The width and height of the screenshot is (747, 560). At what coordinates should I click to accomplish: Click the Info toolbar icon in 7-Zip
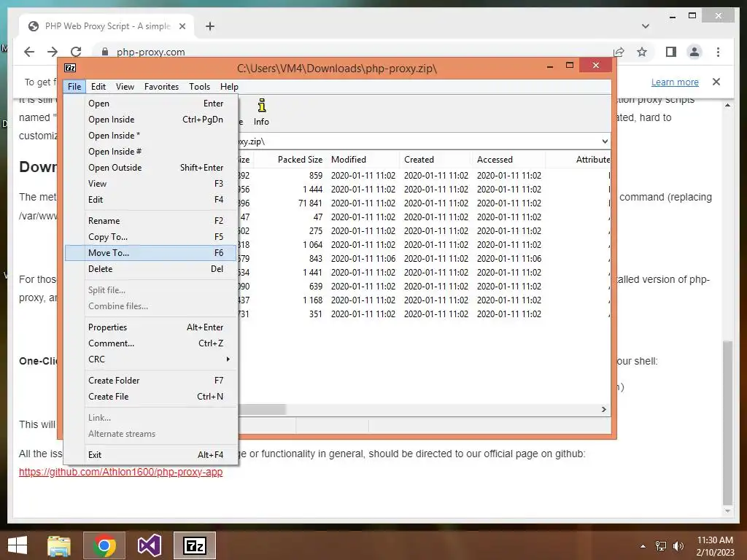[x=261, y=112]
